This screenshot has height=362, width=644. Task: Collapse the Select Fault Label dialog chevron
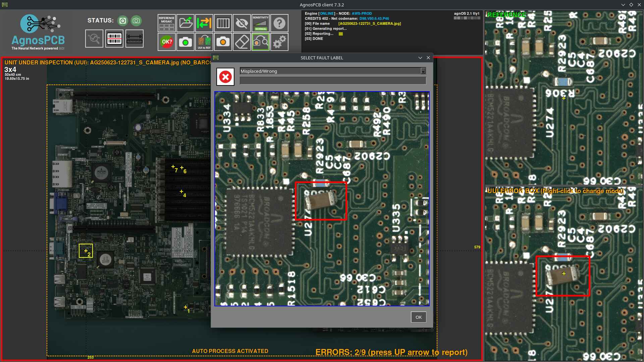pos(420,58)
